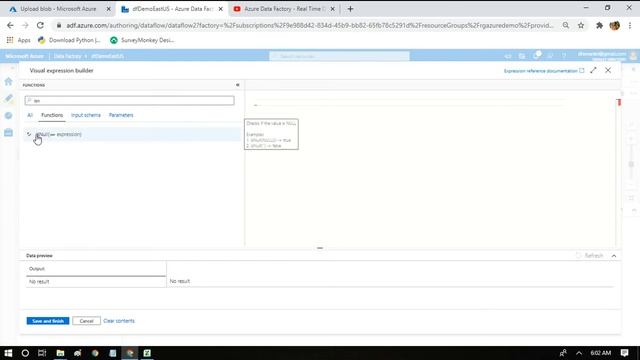Screen dimensions: 640x360
Task: Expand the expression builder to full screen
Action: (x=593, y=70)
